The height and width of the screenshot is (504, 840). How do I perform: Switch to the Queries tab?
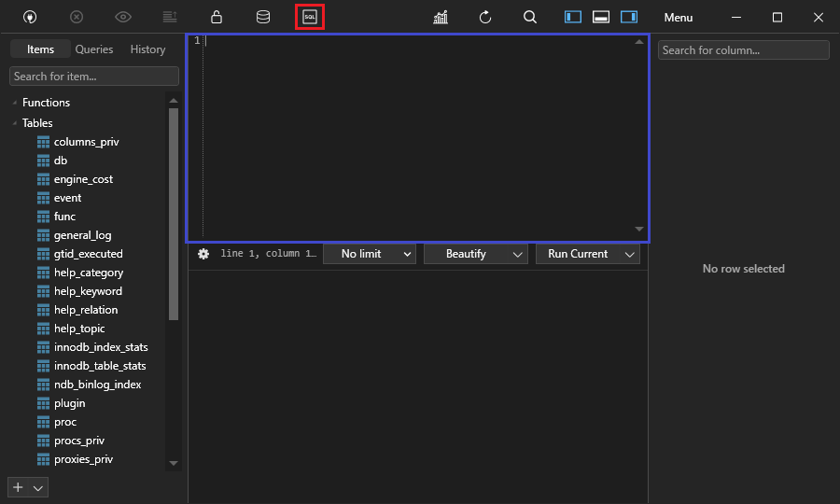pyautogui.click(x=94, y=49)
